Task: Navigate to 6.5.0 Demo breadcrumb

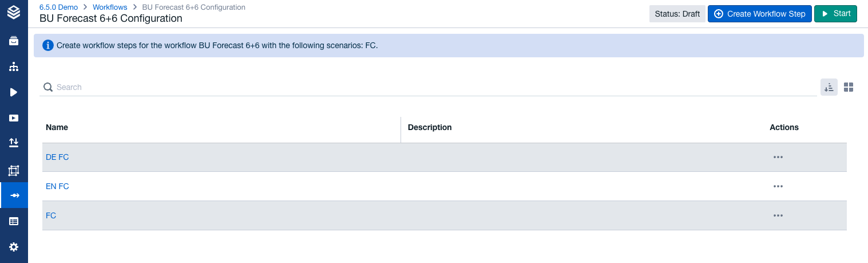Action: 58,7
